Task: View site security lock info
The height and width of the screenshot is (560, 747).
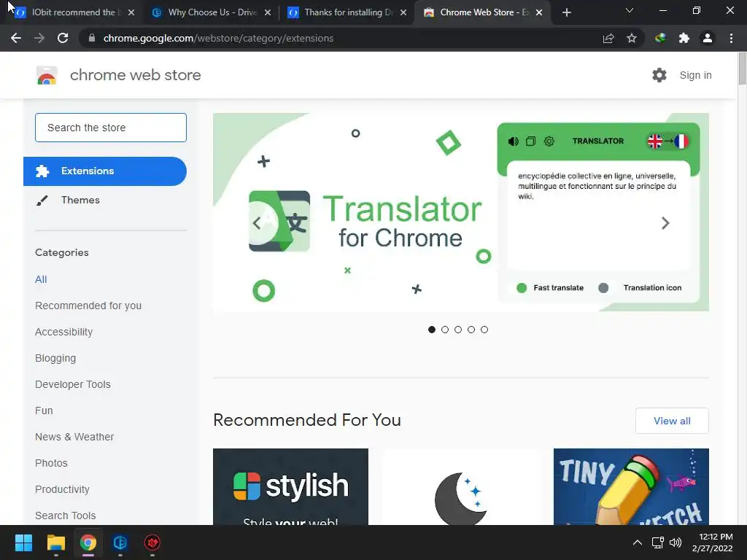Action: (x=92, y=38)
